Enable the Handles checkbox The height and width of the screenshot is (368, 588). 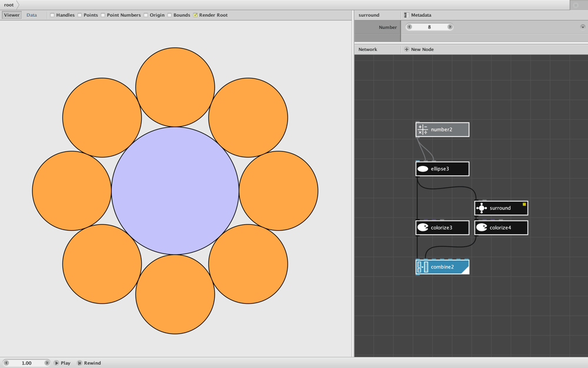[x=52, y=15]
